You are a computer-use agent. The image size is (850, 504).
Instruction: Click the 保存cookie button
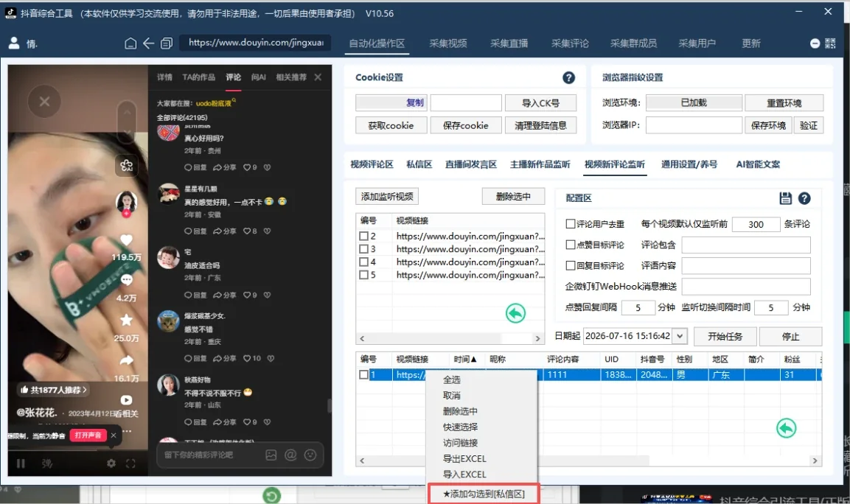pos(466,126)
